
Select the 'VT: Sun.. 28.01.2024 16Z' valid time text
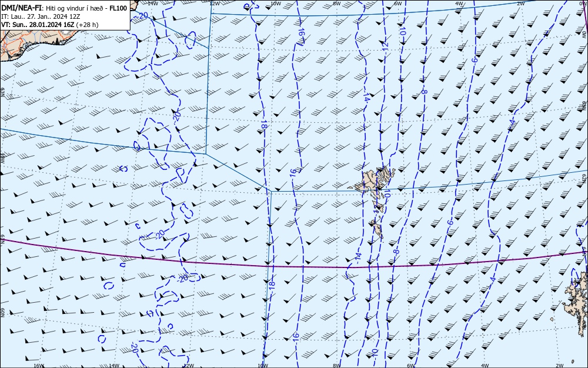coord(38,25)
